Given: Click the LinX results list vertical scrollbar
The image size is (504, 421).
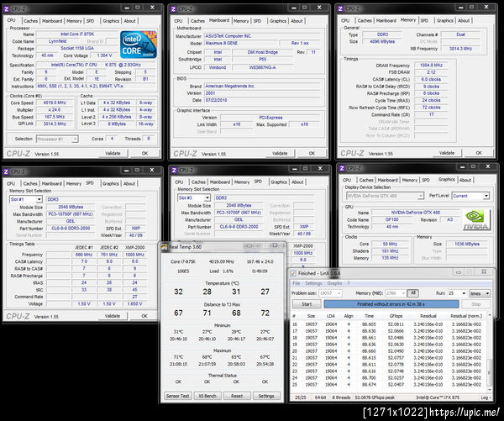Looking at the screenshot, I should pos(489,353).
